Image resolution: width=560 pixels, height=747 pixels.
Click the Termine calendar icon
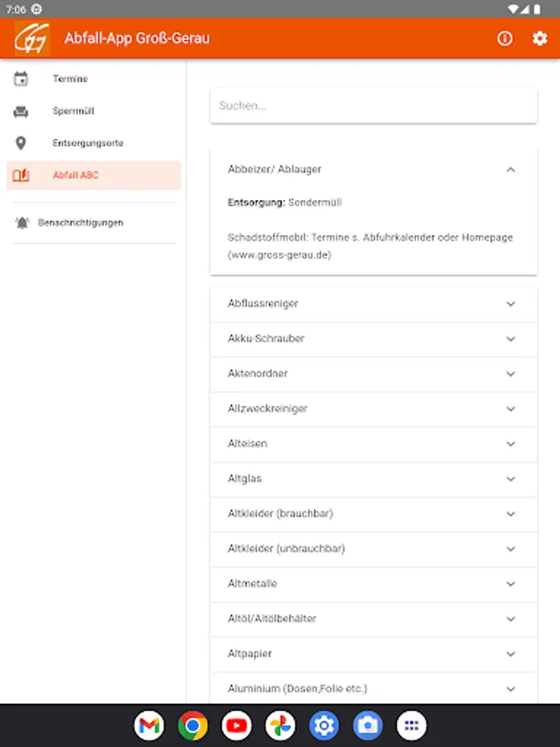click(x=22, y=79)
